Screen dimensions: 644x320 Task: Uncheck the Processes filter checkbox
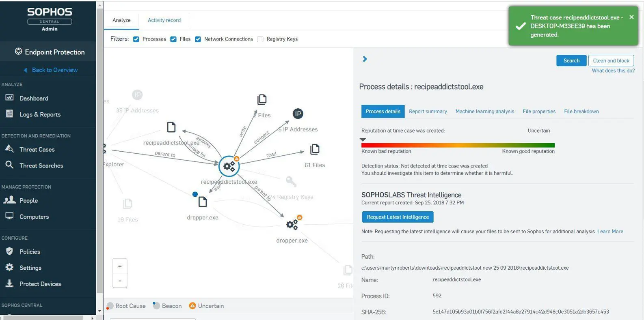136,39
